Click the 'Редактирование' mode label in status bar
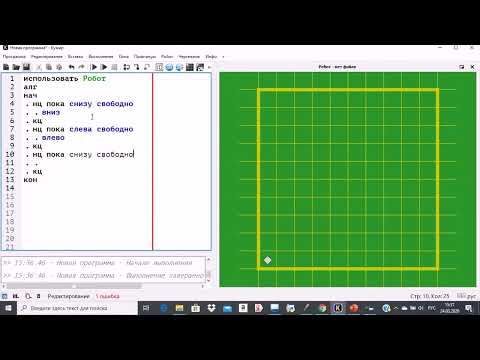 click(x=68, y=296)
